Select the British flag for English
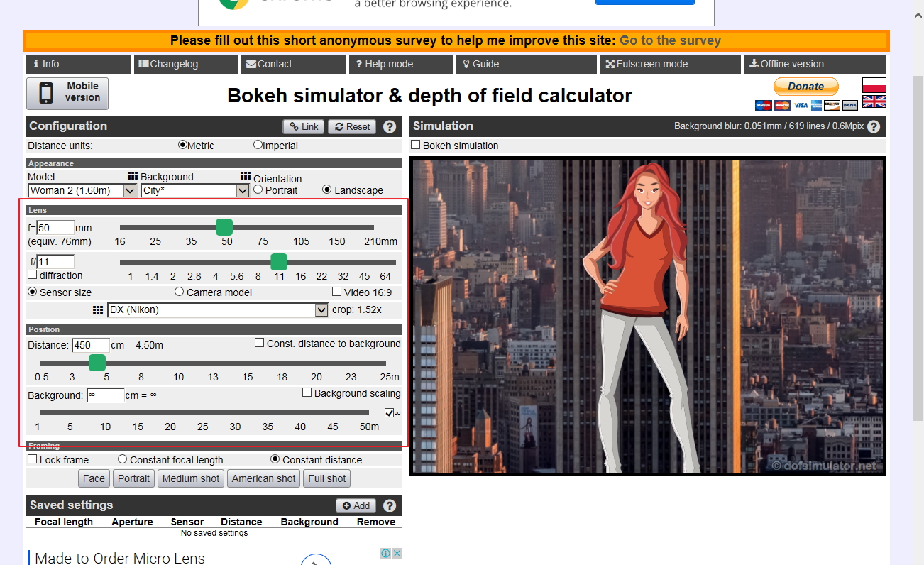The image size is (924, 565). tap(874, 102)
